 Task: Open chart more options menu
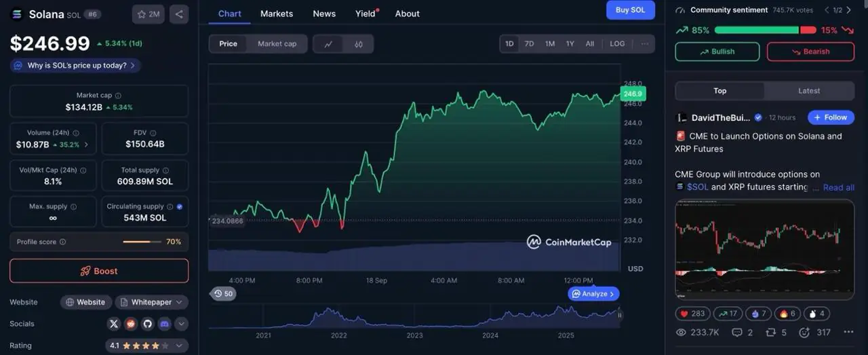[x=644, y=43]
